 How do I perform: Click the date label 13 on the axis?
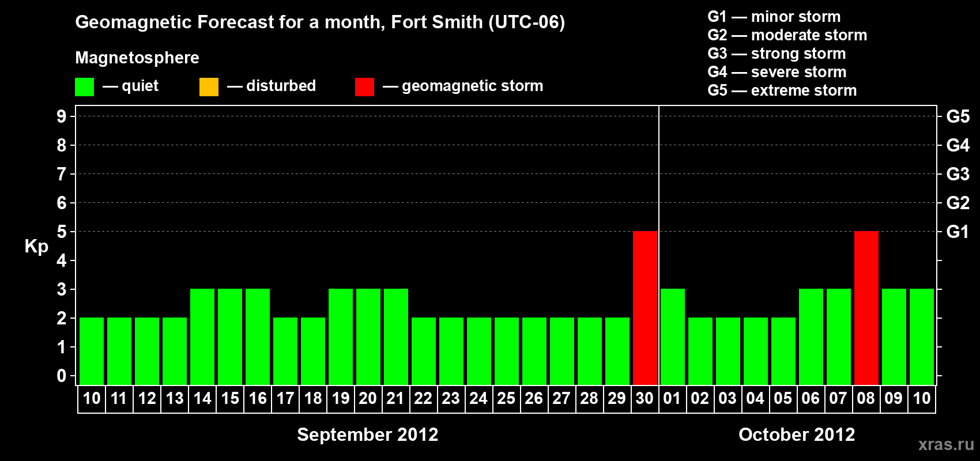pos(175,398)
